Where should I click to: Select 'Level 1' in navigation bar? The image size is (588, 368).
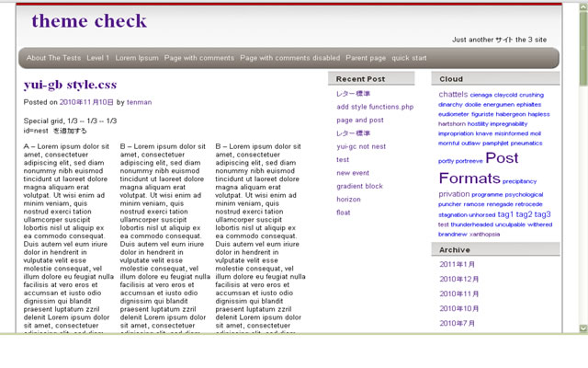pyautogui.click(x=98, y=58)
